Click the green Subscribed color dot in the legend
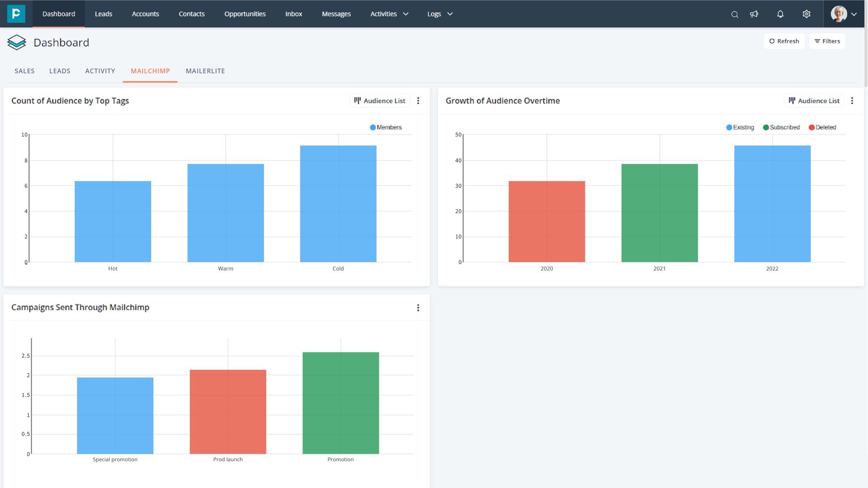Screen dimensions: 868x488 coord(765,127)
